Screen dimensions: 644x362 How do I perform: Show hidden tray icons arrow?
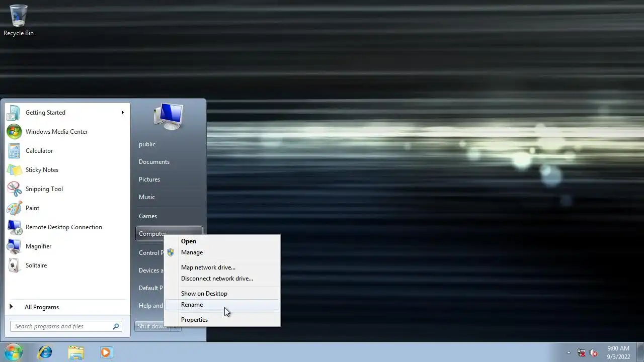pyautogui.click(x=569, y=352)
